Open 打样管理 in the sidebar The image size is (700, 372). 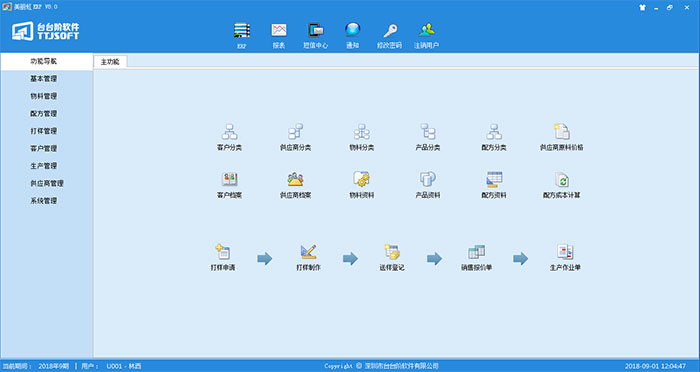coord(43,131)
